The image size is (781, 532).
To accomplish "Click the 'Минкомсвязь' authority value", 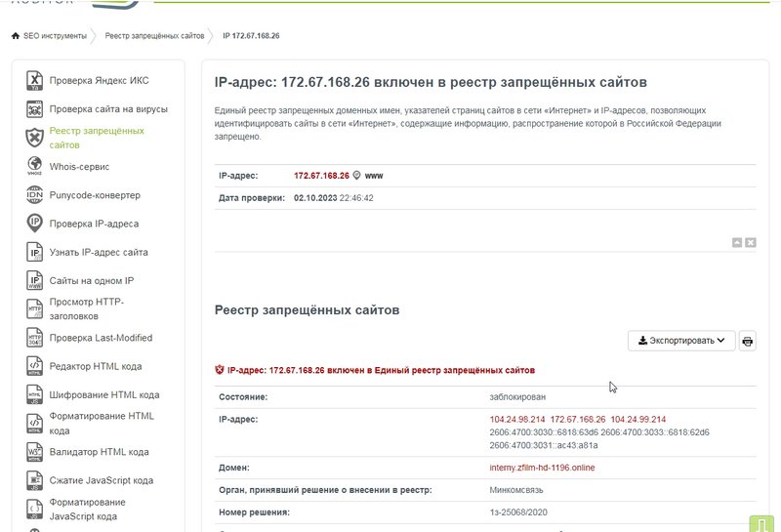I will pos(516,490).
